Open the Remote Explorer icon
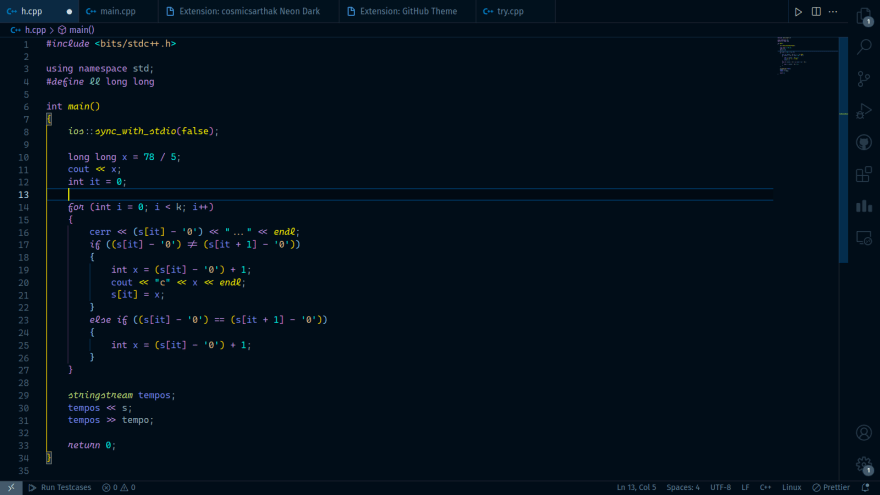Screen dimensions: 880x495 (864, 238)
